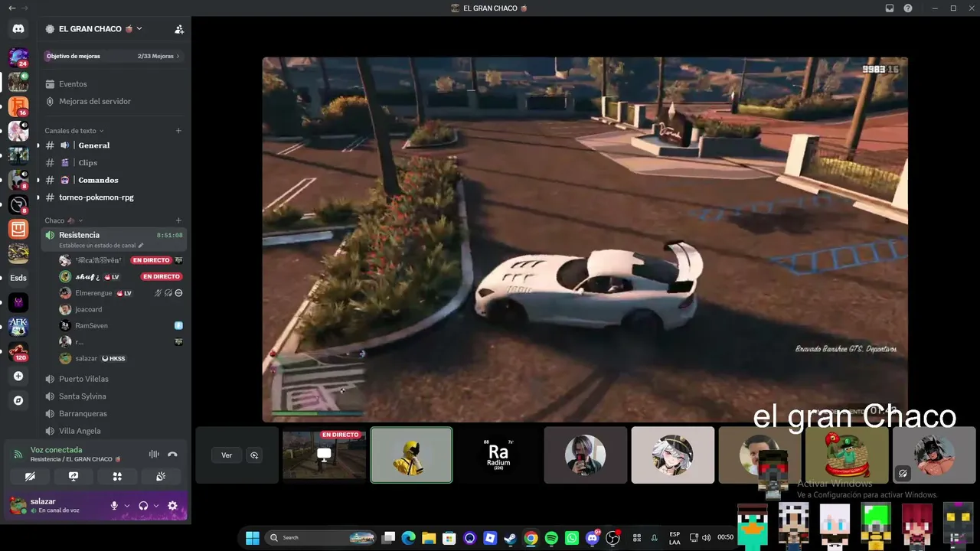Disconnect from voice with the hang-up icon
Viewport: 980px width, 551px height.
[x=172, y=455]
